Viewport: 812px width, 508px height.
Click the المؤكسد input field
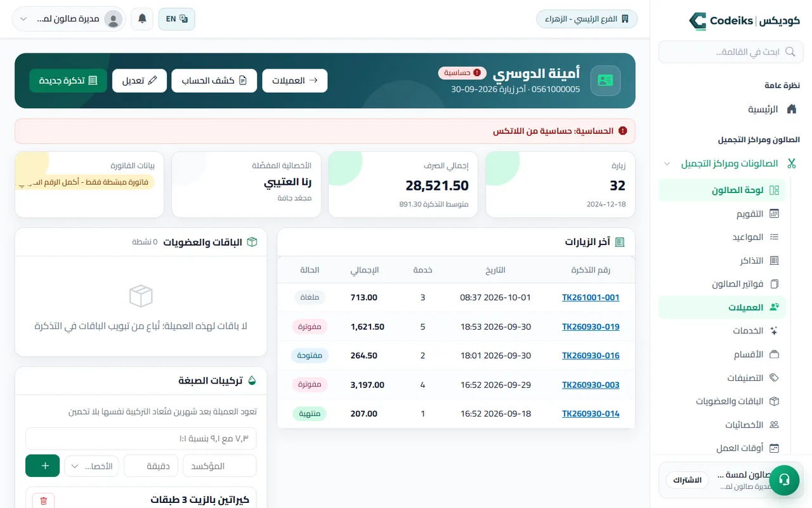tap(219, 466)
